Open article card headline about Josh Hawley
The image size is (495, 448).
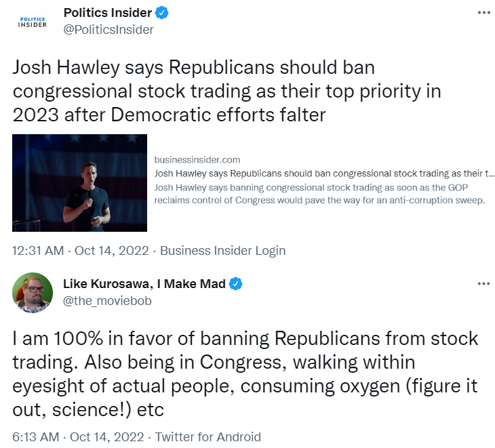click(x=324, y=173)
